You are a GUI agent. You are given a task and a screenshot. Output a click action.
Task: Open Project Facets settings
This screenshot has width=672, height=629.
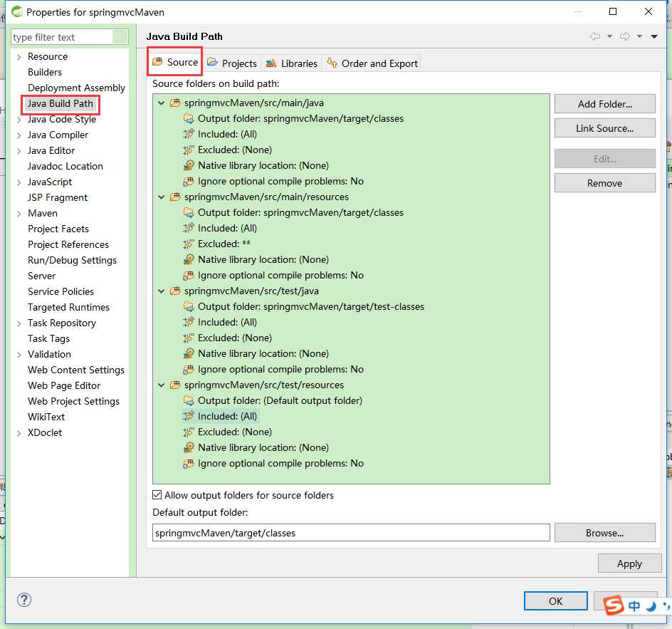click(x=58, y=229)
